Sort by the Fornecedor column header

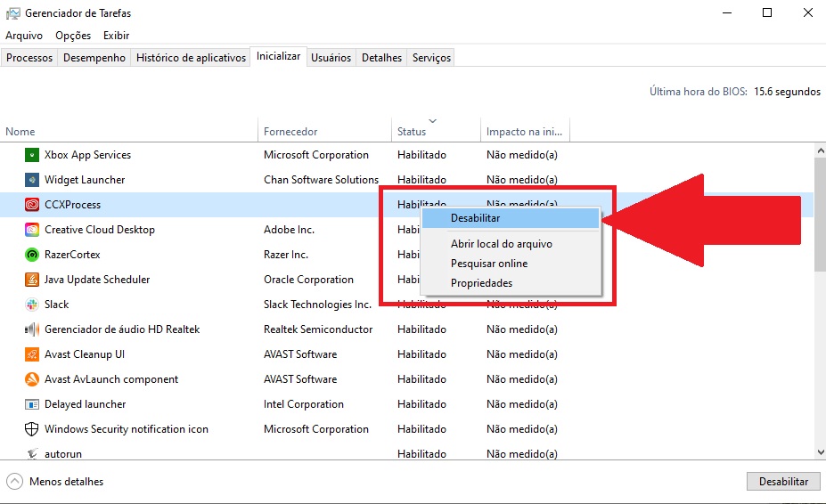click(324, 131)
